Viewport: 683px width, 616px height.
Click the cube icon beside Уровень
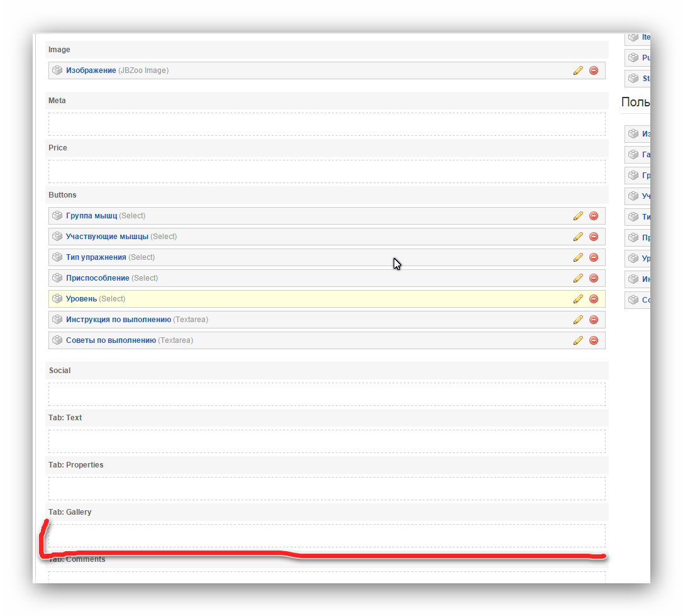57,299
